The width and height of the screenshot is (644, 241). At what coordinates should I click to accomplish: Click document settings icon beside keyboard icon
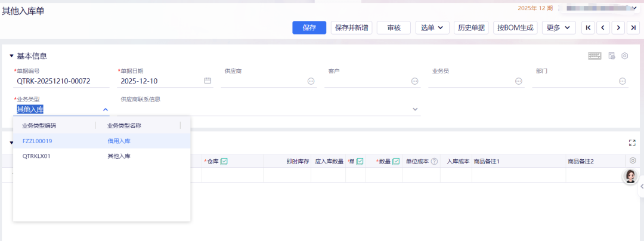click(x=612, y=56)
